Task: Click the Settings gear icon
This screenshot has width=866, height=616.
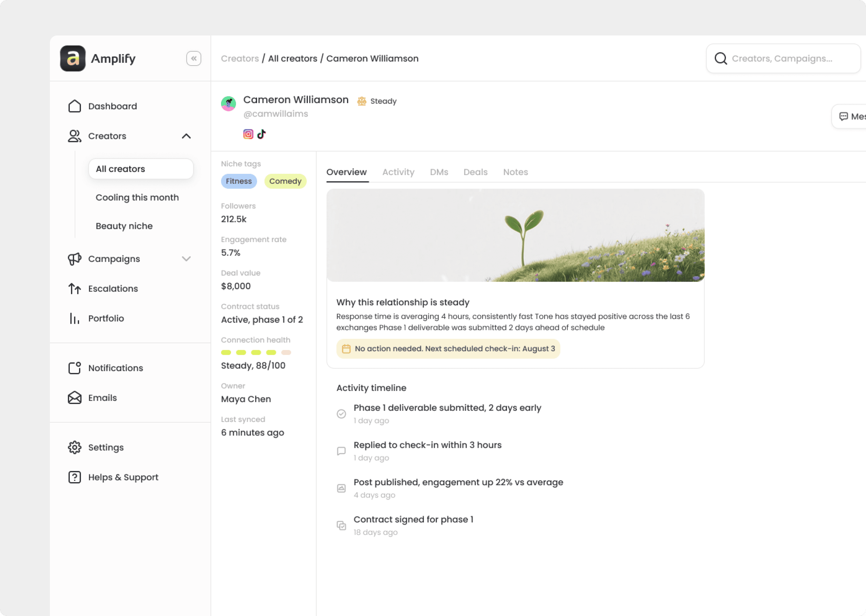Action: 75,448
